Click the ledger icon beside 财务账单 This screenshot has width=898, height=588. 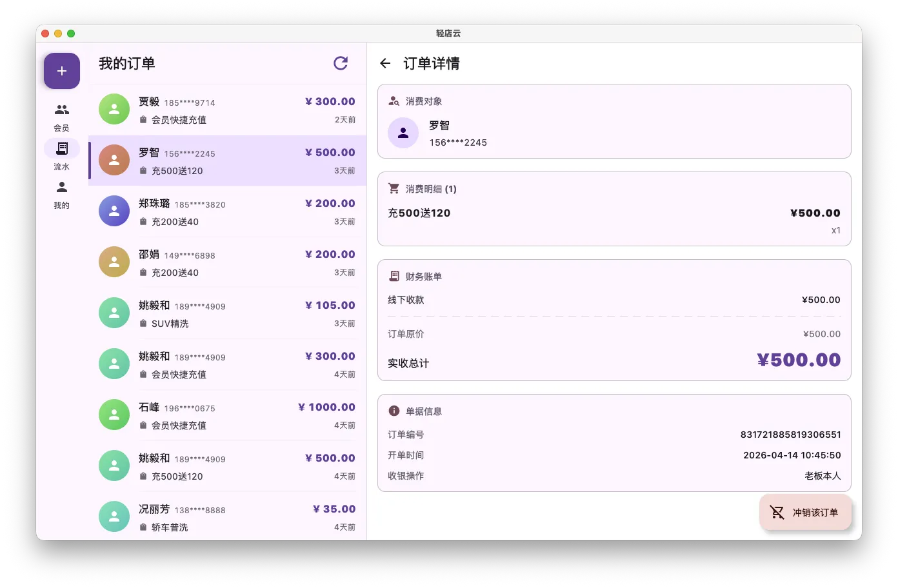click(394, 276)
